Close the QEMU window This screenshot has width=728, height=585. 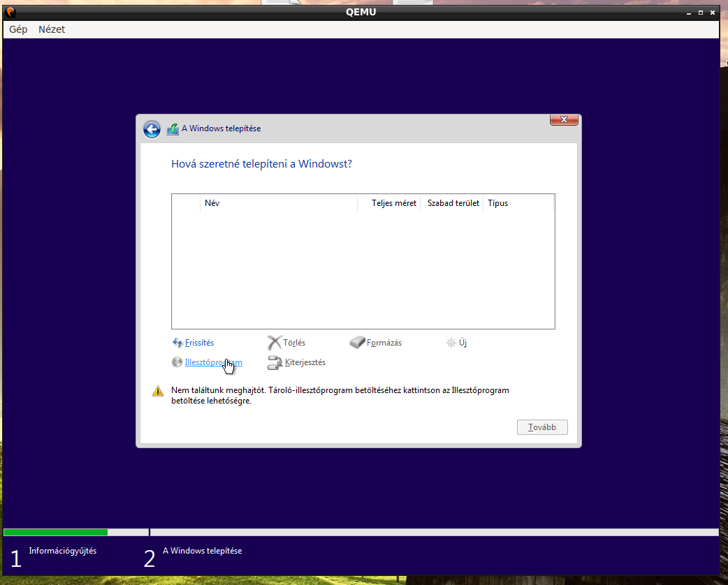713,13
